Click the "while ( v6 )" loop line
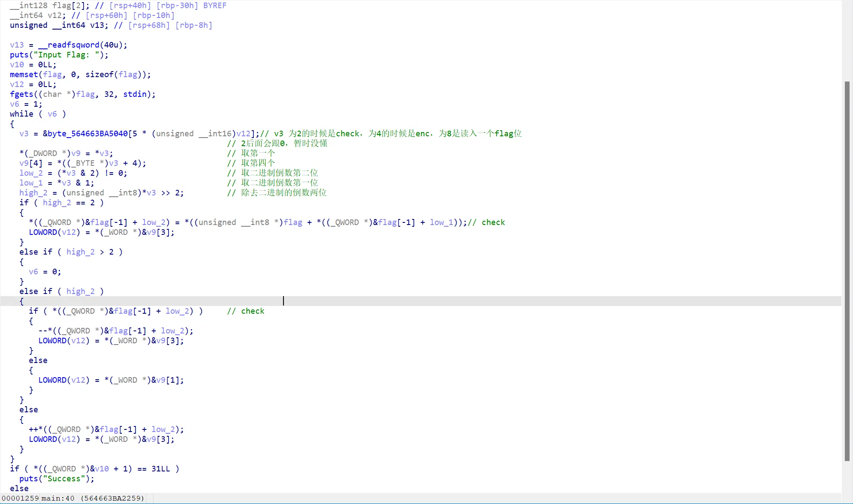This screenshot has width=853, height=504. 38,114
